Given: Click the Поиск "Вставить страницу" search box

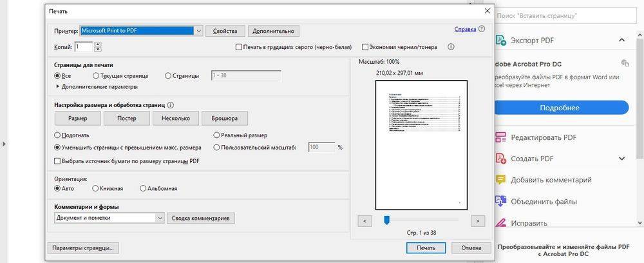Looking at the screenshot, I should (564, 15).
